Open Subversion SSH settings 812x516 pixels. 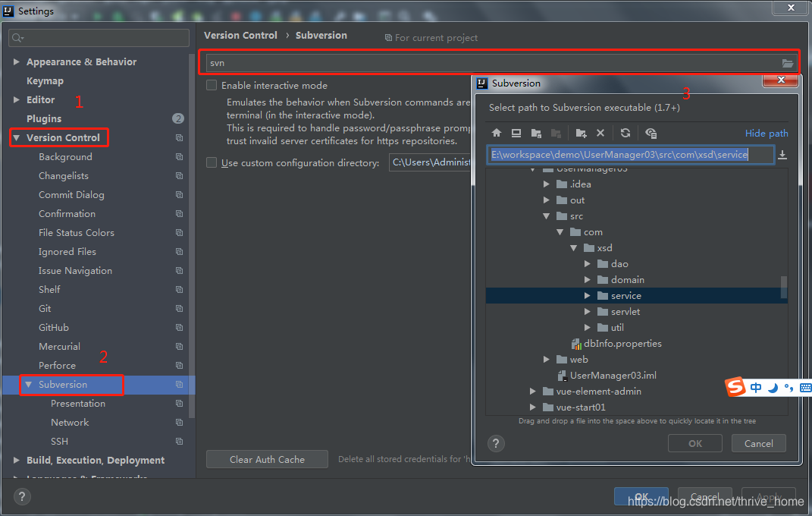click(60, 442)
